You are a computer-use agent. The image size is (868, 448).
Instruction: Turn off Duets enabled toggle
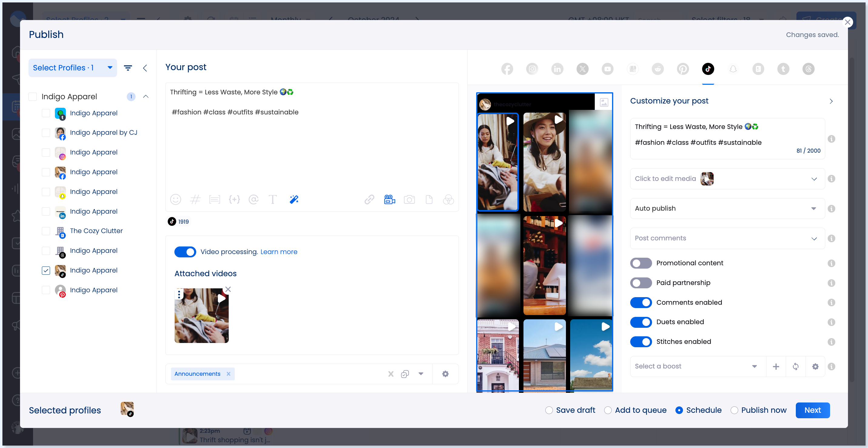coord(641,322)
